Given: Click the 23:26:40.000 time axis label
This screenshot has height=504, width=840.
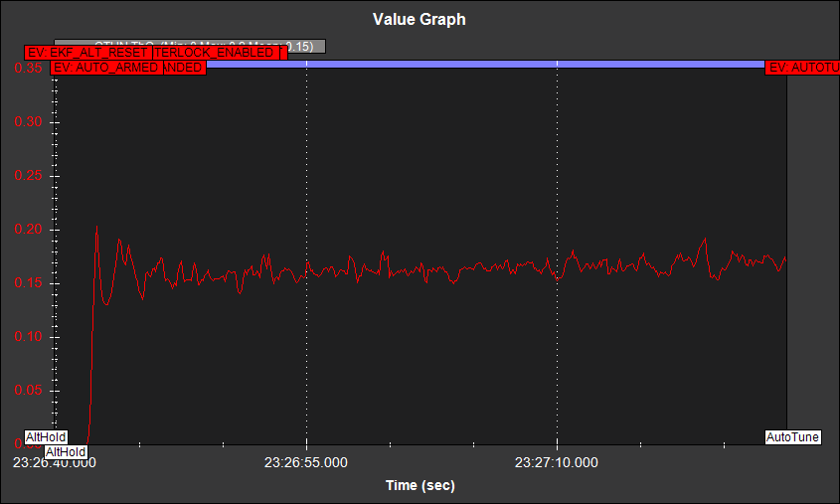Looking at the screenshot, I should (55, 462).
